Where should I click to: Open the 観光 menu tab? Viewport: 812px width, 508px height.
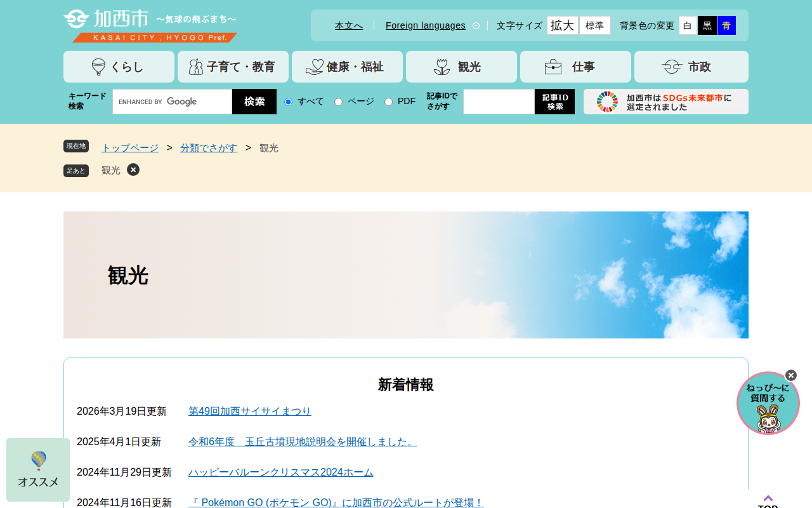461,67
